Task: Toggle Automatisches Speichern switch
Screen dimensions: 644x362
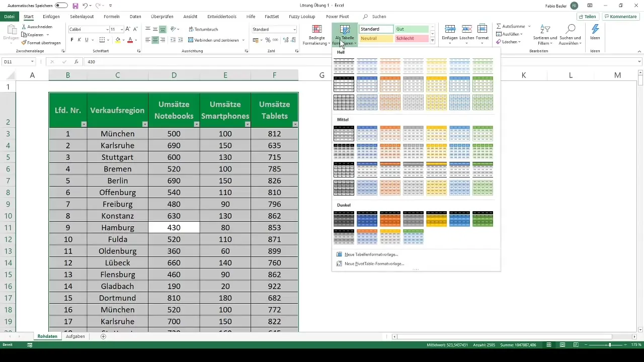Action: [61, 6]
